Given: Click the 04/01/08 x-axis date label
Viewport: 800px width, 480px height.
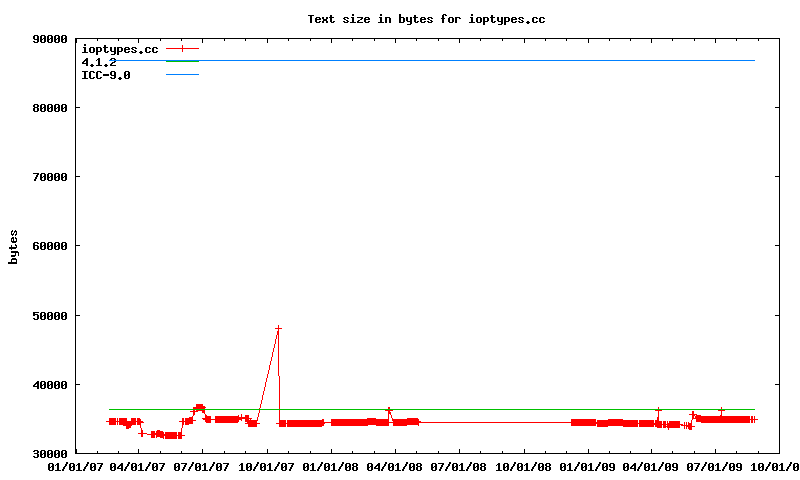Looking at the screenshot, I should [395, 466].
